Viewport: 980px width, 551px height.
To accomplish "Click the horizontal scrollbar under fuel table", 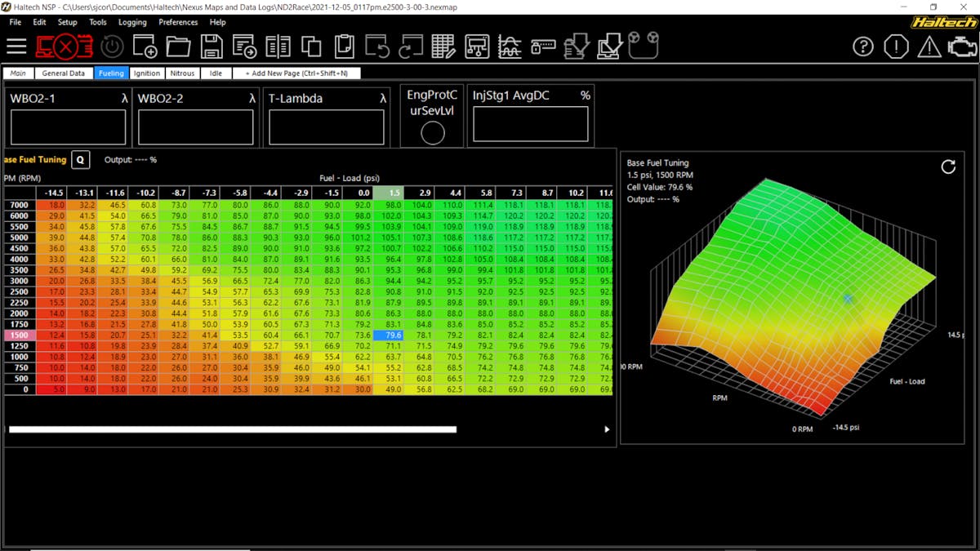I will 232,429.
